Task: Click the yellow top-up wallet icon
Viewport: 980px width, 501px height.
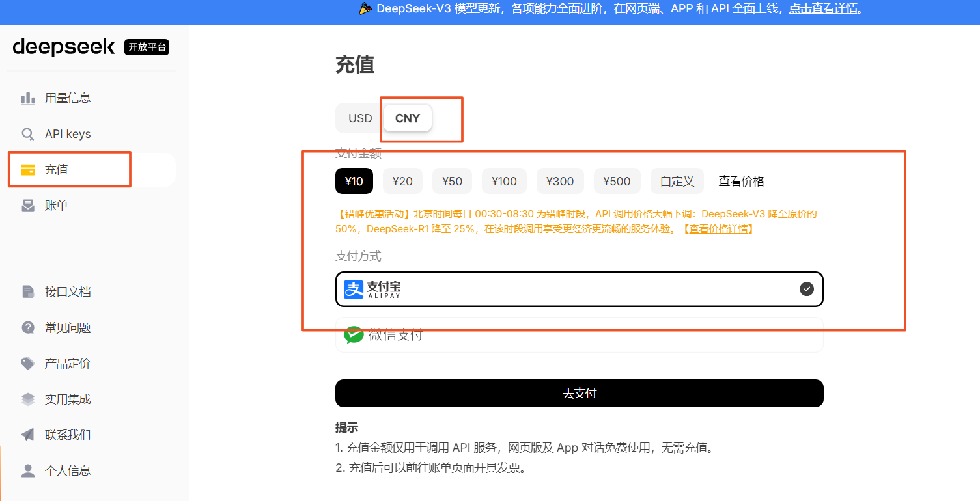Action: click(x=28, y=170)
